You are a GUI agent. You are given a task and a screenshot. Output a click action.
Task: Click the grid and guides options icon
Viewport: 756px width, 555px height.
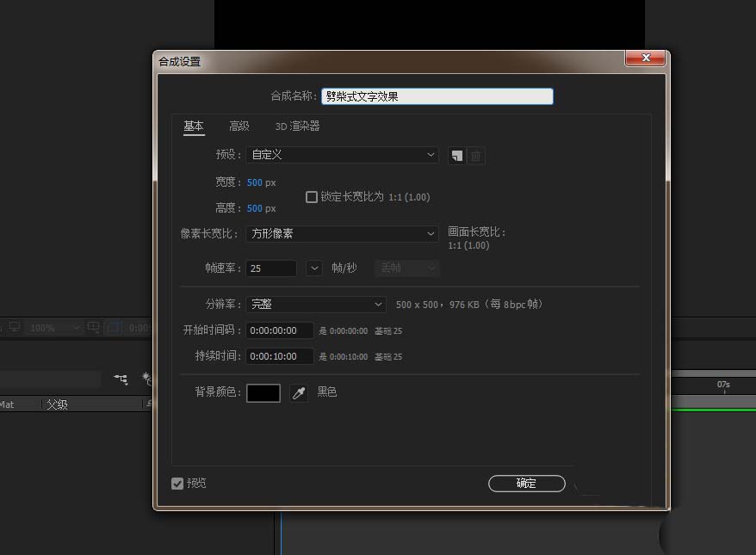94,327
